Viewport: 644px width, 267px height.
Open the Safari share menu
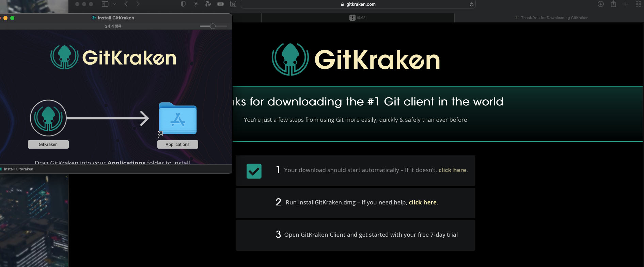[x=613, y=4]
